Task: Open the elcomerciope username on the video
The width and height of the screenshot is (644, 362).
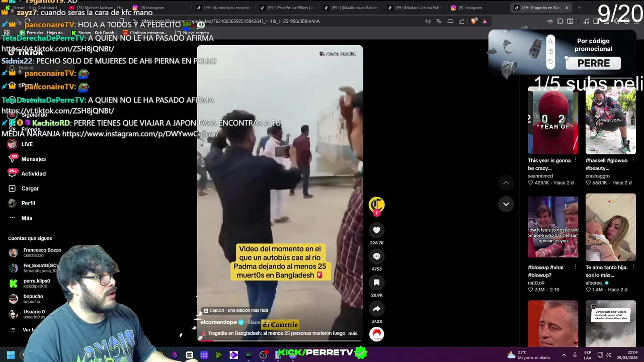Action: (218, 322)
